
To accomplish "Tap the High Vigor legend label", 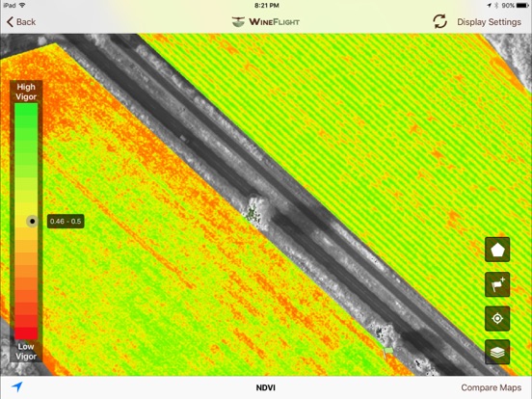I will [x=26, y=92].
